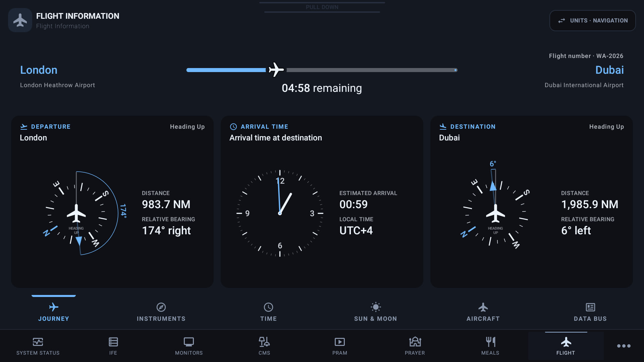Open the Monitors icon
Image resolution: width=644 pixels, height=362 pixels.
(x=189, y=342)
